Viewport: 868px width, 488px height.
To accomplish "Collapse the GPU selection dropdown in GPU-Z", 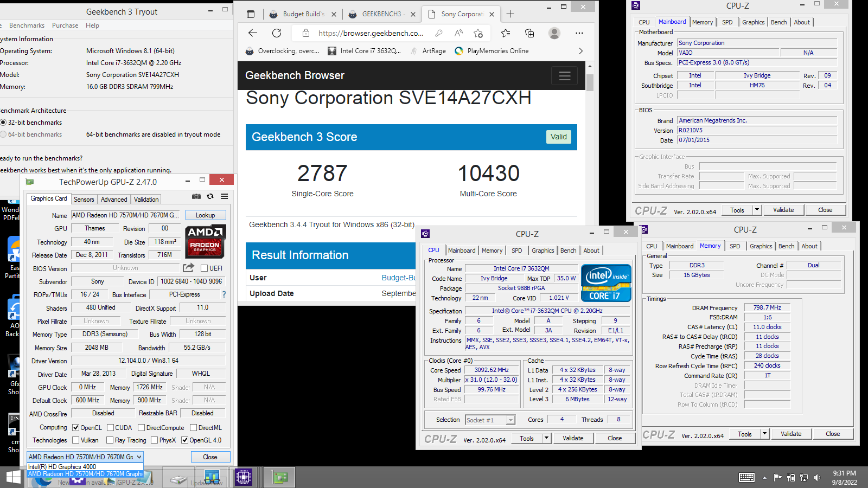I will pos(139,457).
